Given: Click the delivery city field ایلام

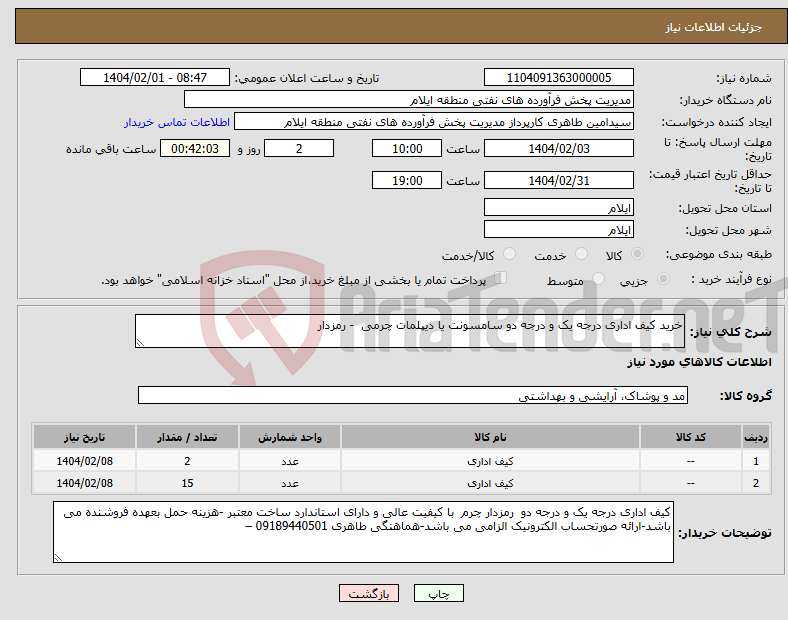Looking at the screenshot, I should 558,229.
